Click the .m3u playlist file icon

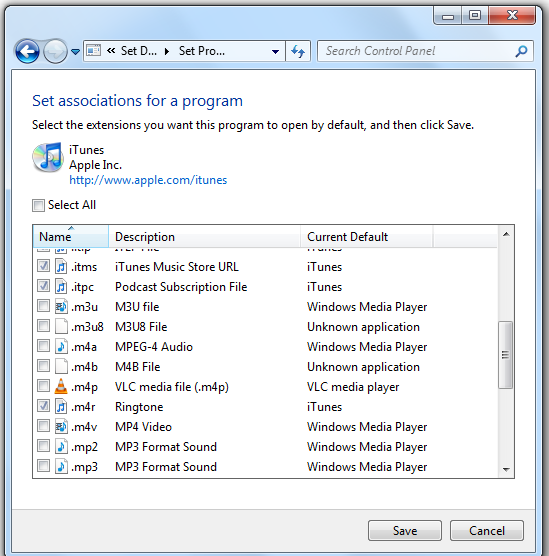pyautogui.click(x=61, y=306)
